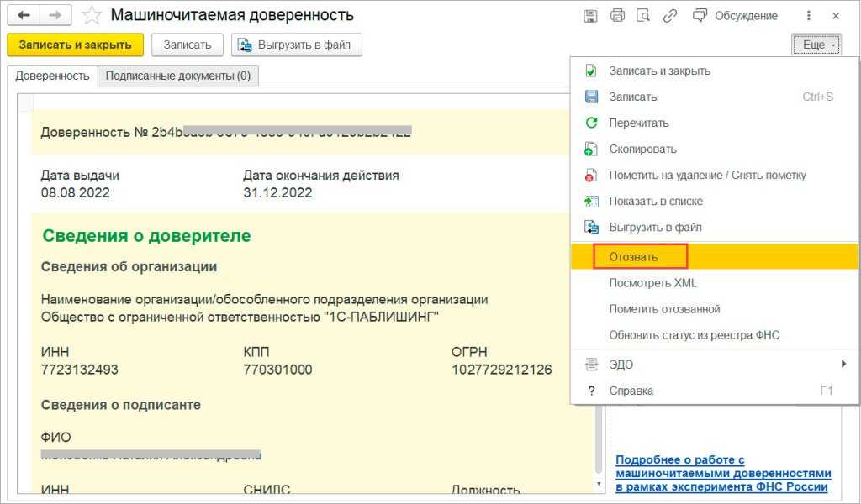
Task: Click the Выгрузить в файл toolbar button
Action: pos(297,45)
